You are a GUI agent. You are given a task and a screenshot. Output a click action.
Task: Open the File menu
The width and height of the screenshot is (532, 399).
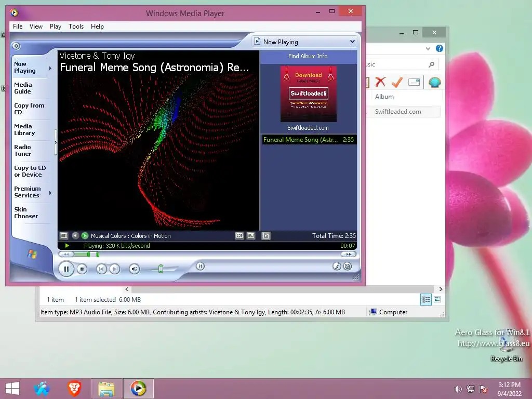(x=18, y=26)
